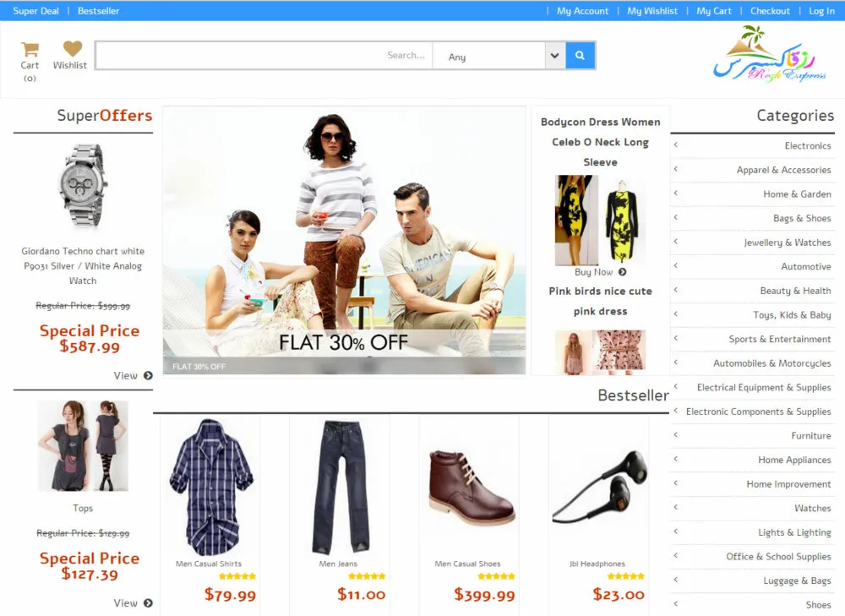Click the chevron beside Electronics category

[x=675, y=145]
